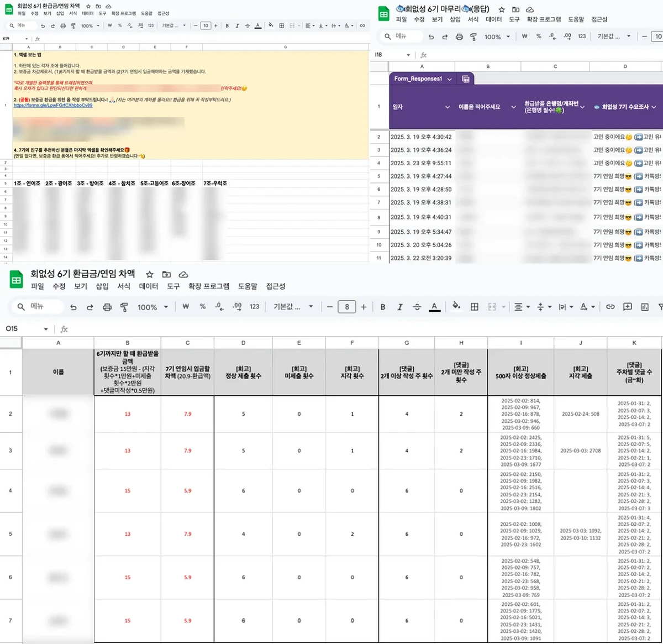This screenshot has height=644, width=663.
Task: Expand the 일자 column header dropdown
Action: click(x=447, y=107)
